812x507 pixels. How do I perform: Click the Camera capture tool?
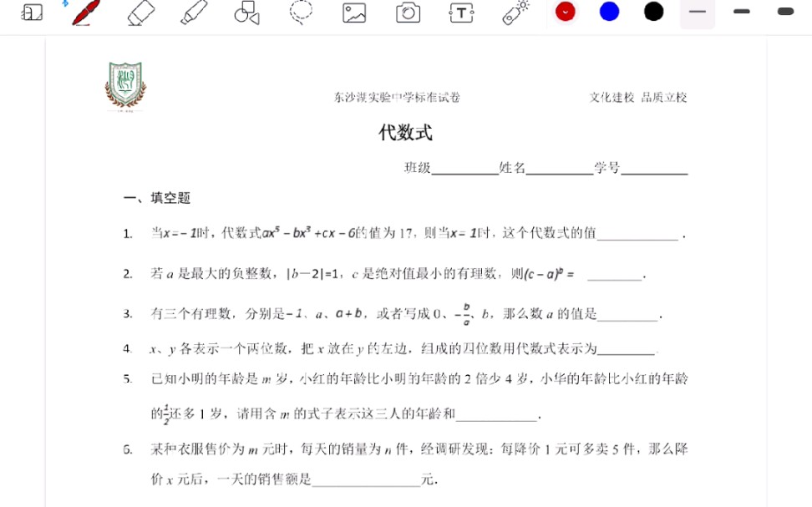(x=408, y=13)
